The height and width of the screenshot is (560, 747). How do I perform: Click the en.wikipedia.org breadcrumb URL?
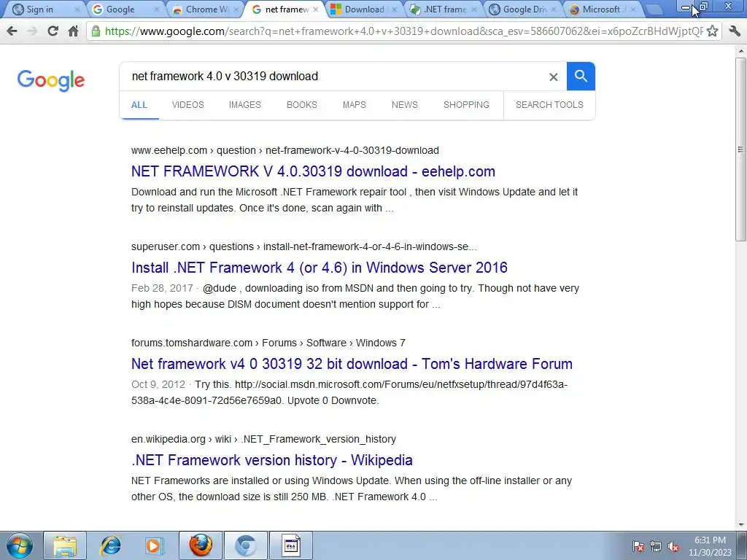coord(263,439)
